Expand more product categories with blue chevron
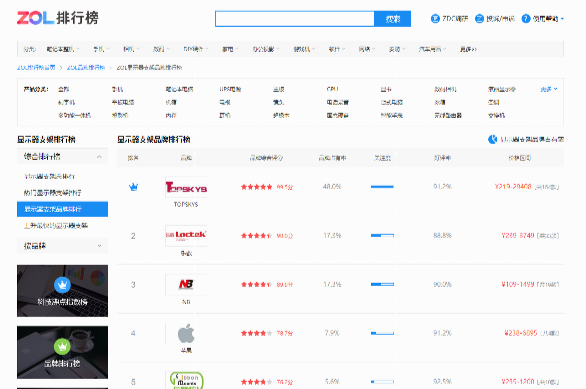 click(549, 89)
